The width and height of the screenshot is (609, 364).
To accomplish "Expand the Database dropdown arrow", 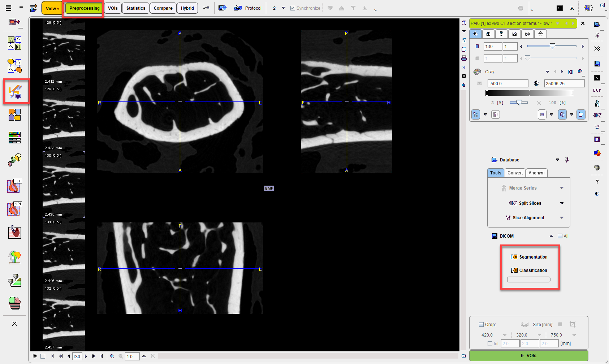I will (557, 160).
